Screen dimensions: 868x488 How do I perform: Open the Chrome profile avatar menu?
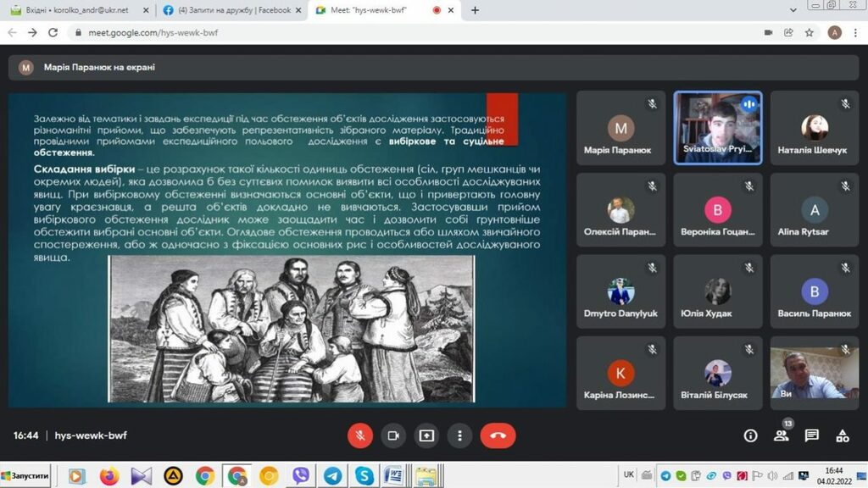834,32
